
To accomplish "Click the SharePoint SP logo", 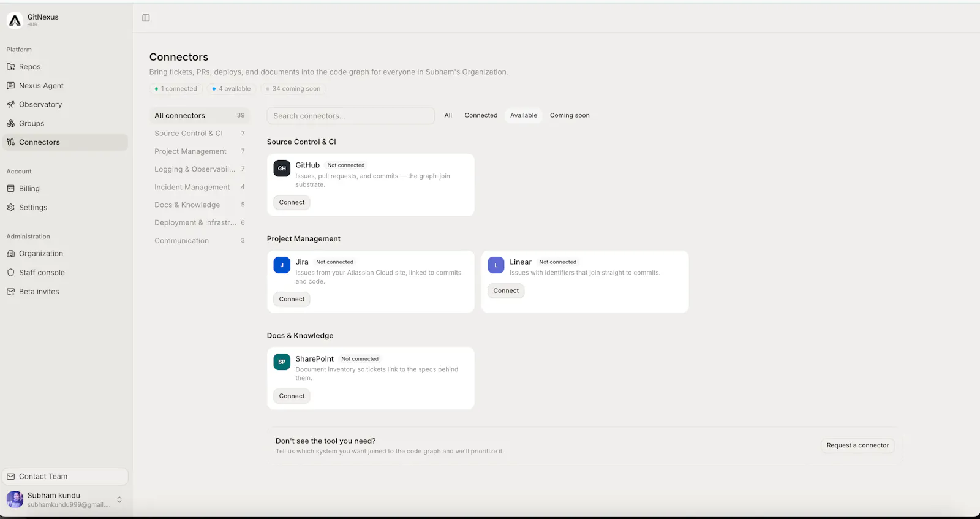I will click(x=282, y=362).
